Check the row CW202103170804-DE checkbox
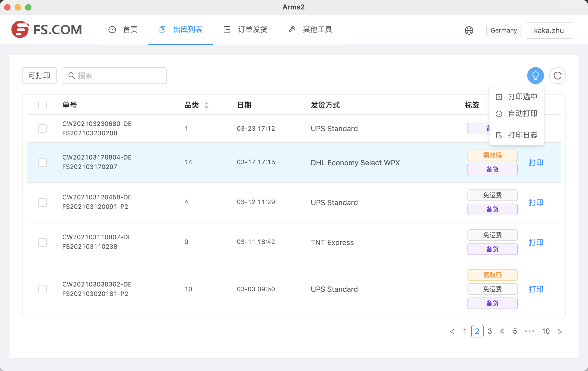Image resolution: width=588 pixels, height=371 pixels. click(x=42, y=163)
